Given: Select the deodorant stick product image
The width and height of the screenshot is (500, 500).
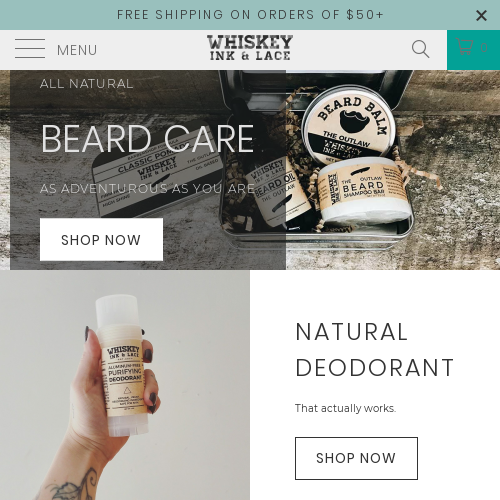Looking at the screenshot, I should click(x=123, y=367).
